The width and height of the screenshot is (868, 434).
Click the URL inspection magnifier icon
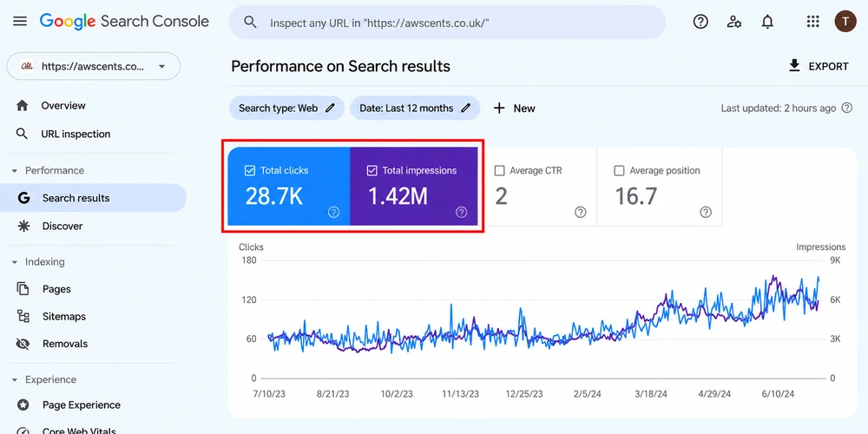pos(23,134)
